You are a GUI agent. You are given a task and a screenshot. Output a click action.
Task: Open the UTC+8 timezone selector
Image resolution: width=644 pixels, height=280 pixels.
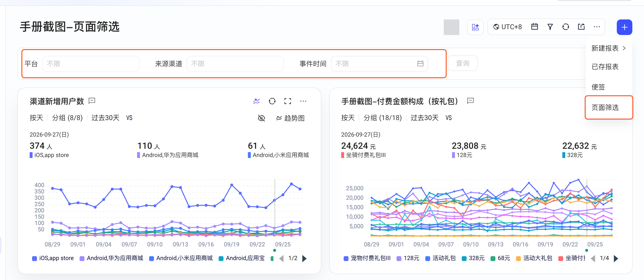pyautogui.click(x=507, y=27)
